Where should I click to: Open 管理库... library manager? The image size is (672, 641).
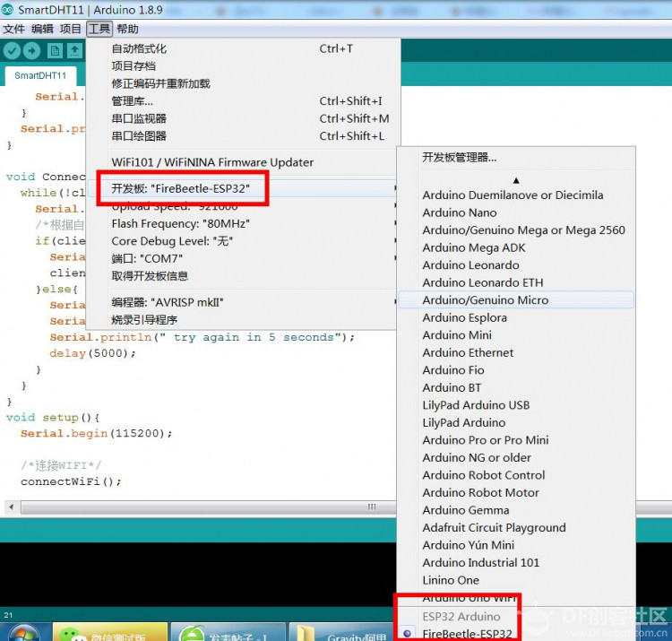point(244,101)
